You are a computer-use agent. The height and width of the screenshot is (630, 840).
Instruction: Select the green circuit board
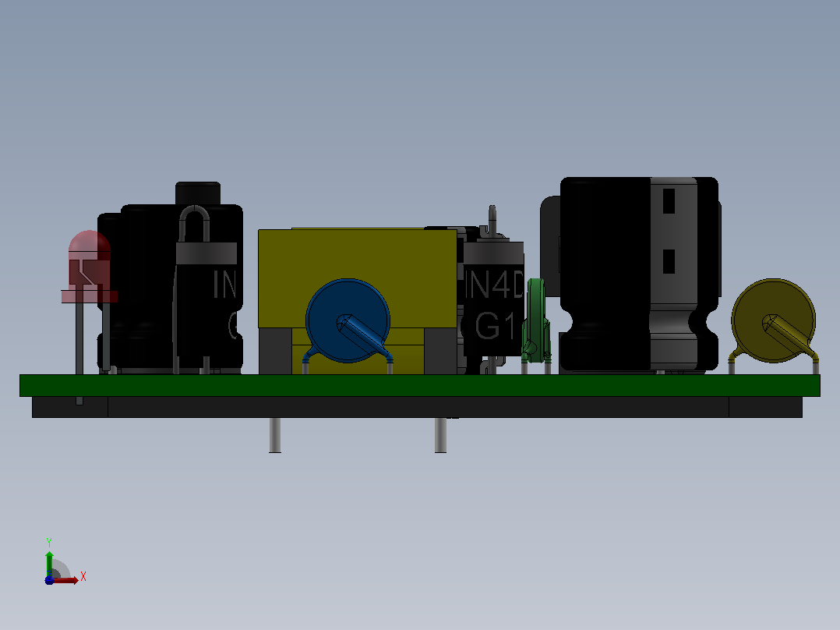(419, 385)
